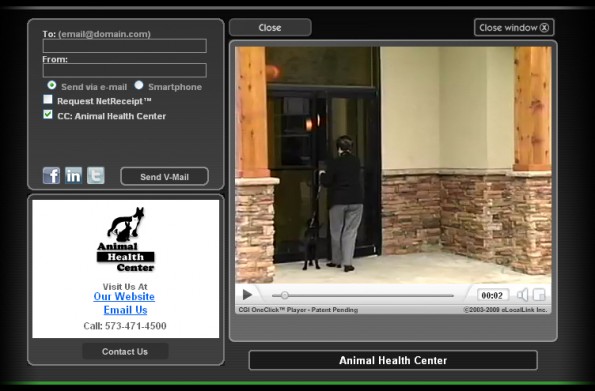Click the Send V-Mail button

(164, 177)
